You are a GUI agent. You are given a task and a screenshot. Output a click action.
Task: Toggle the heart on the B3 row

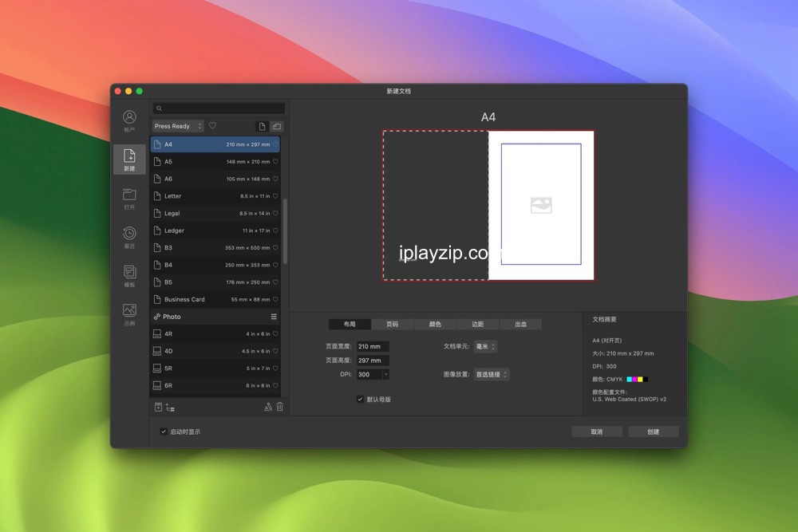[x=275, y=248]
